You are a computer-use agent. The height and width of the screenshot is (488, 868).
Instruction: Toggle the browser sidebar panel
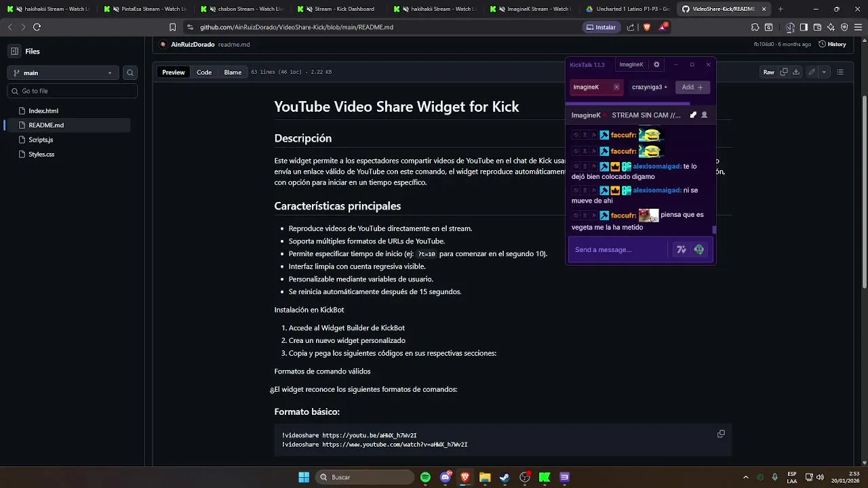click(804, 27)
